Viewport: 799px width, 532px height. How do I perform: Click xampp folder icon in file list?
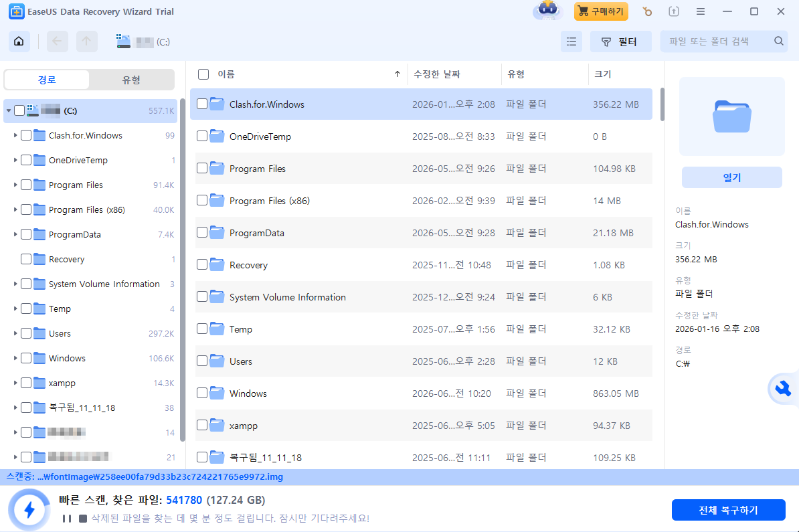click(x=217, y=425)
